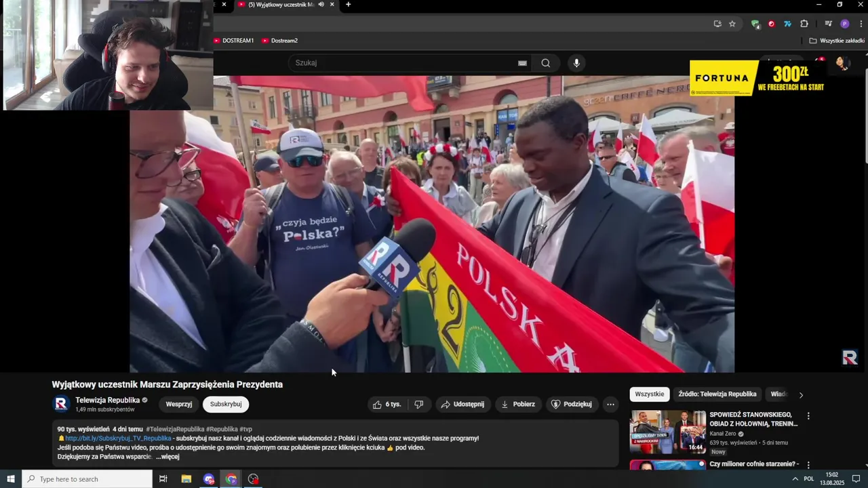Open the 7TV extension icon

(787, 24)
